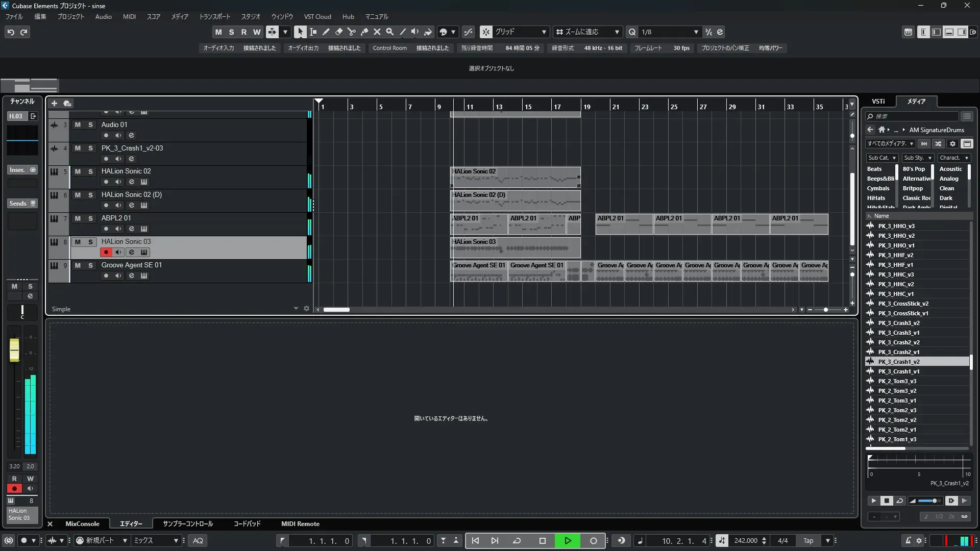Click the Tap tempo button
Screen dimensions: 980x551
point(808,540)
